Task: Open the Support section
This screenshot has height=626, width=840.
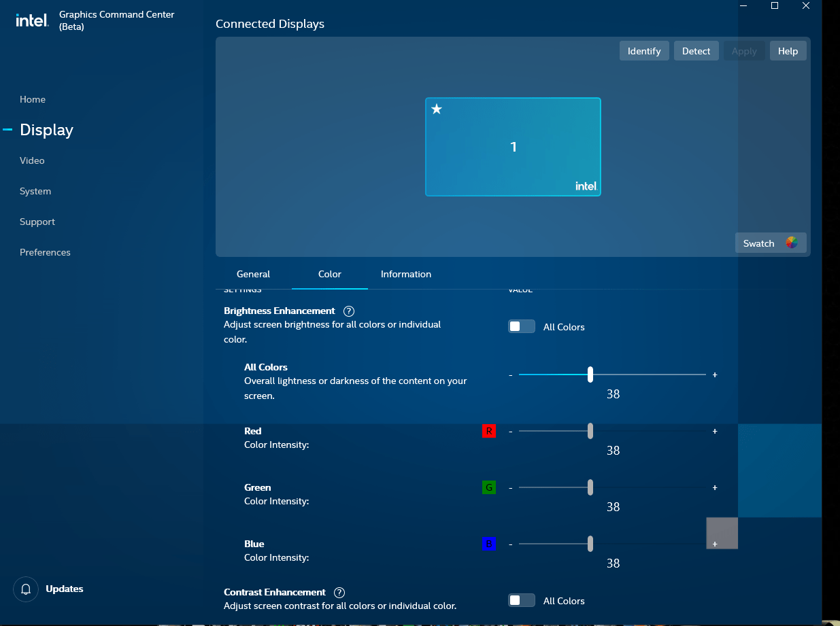Action: pos(37,222)
